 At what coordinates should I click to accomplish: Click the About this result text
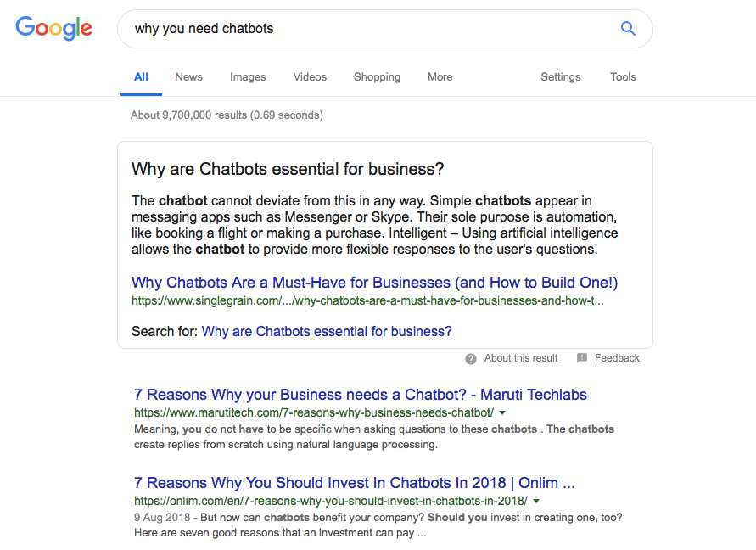[521, 358]
